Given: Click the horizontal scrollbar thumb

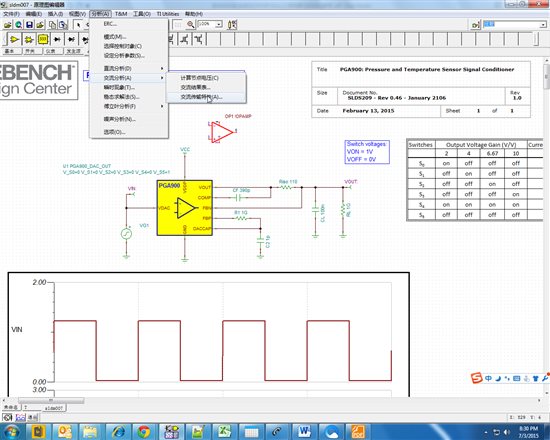Looking at the screenshot, I should coord(51,400).
